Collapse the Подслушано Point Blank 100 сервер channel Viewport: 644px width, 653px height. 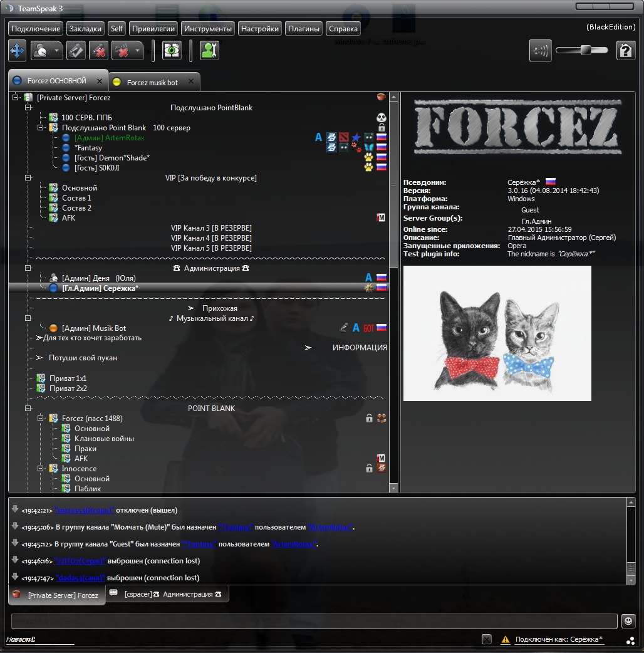[x=41, y=128]
